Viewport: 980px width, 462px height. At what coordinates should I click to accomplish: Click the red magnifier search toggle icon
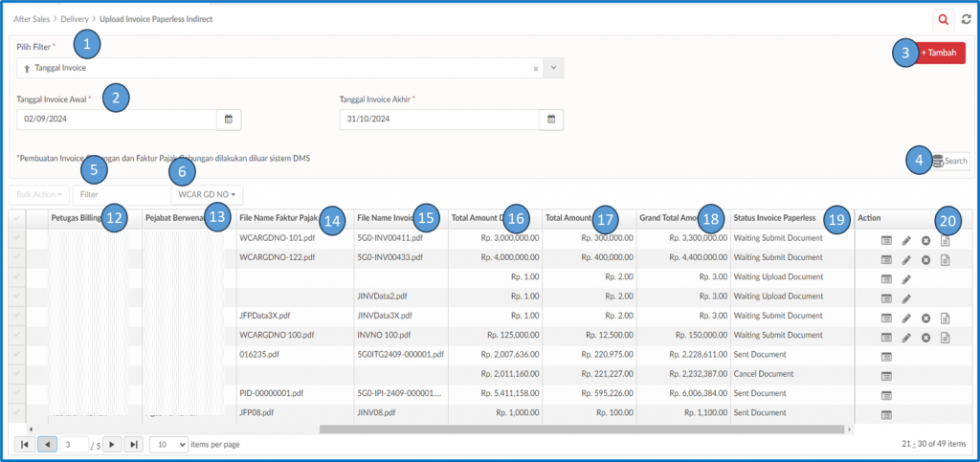coord(943,21)
